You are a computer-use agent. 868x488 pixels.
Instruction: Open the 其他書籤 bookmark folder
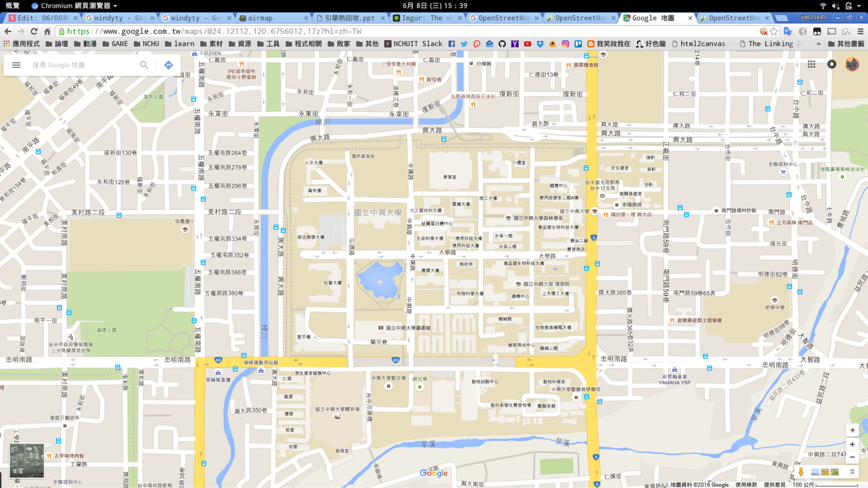846,44
